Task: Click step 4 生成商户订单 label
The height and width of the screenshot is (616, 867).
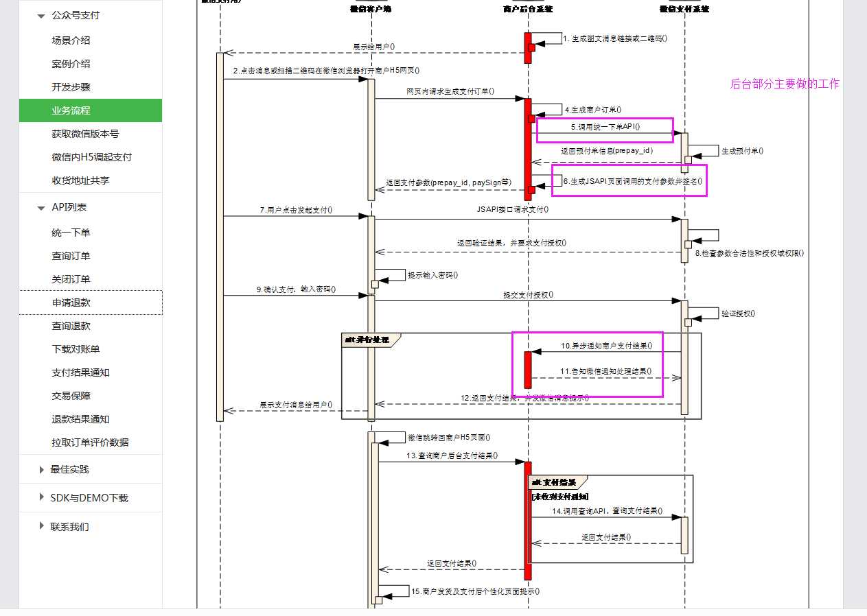Action: click(x=593, y=109)
